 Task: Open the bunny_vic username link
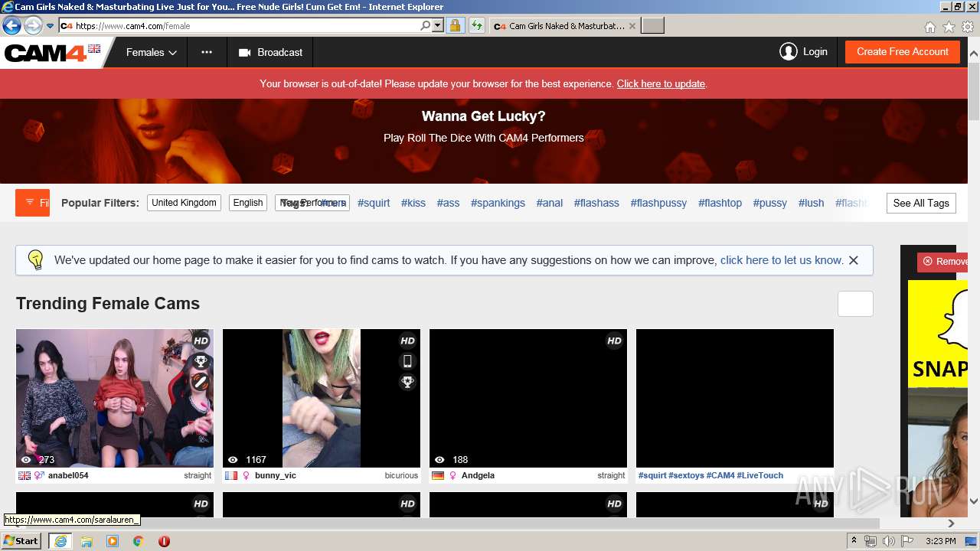276,475
